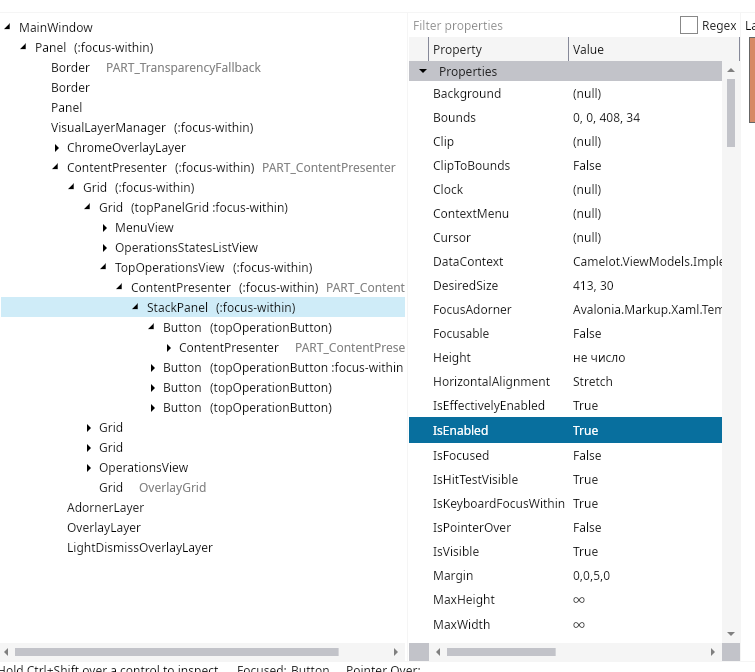Viewport: 755px width, 672px height.
Task: Expand ContentPresenter under first topOperationButton
Action: (x=169, y=348)
